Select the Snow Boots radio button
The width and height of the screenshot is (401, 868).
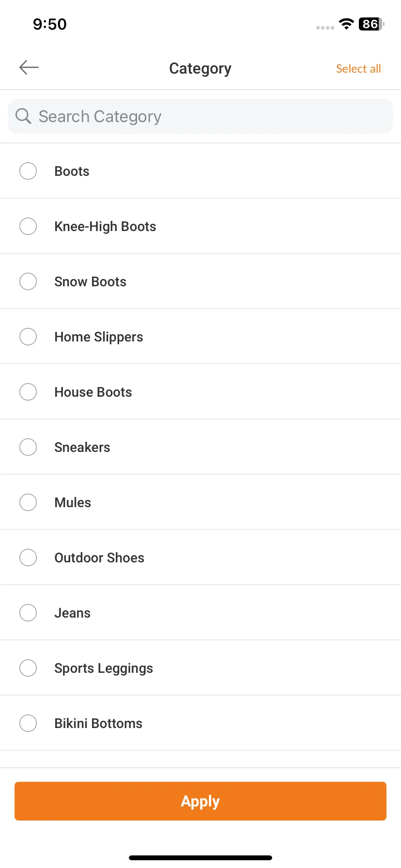point(28,281)
